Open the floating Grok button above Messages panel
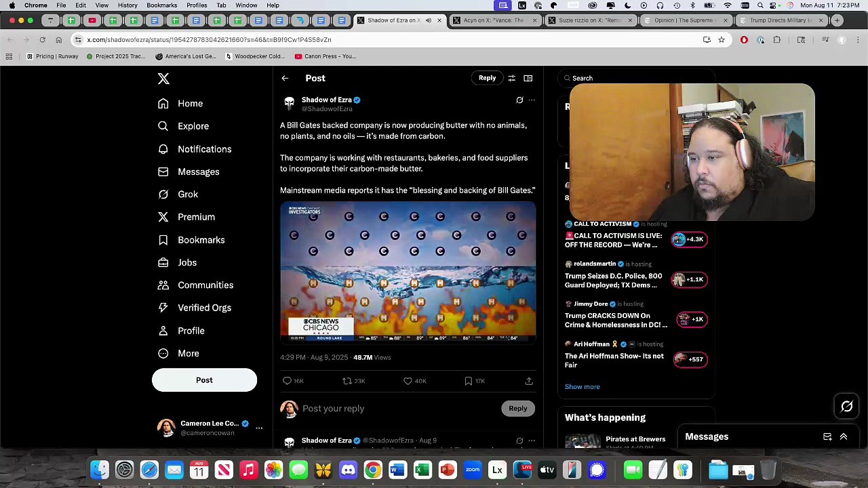The width and height of the screenshot is (868, 488). coord(846,407)
